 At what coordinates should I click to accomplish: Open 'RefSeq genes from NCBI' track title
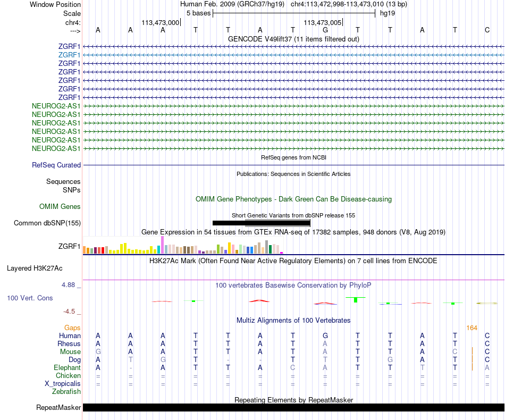click(x=293, y=157)
